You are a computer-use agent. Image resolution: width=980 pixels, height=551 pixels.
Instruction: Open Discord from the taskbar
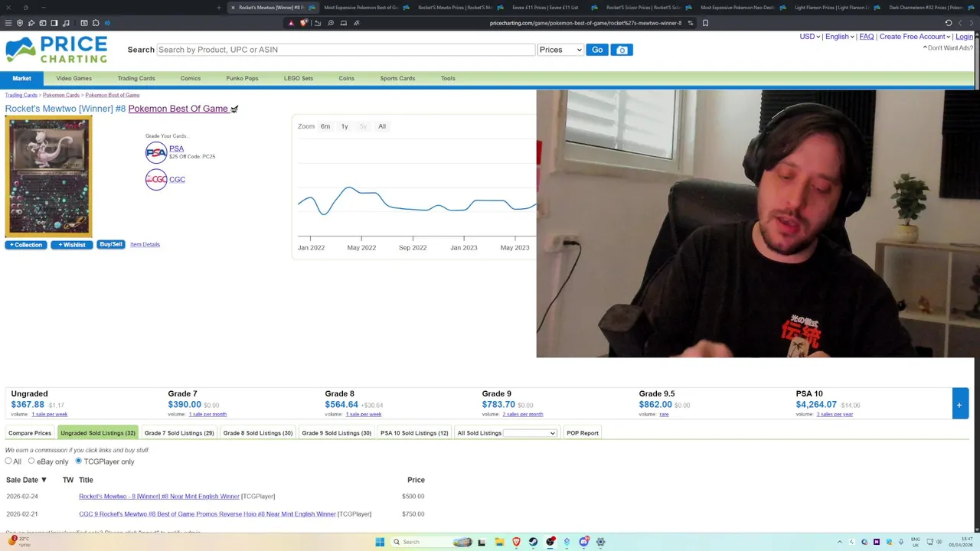[x=583, y=542]
